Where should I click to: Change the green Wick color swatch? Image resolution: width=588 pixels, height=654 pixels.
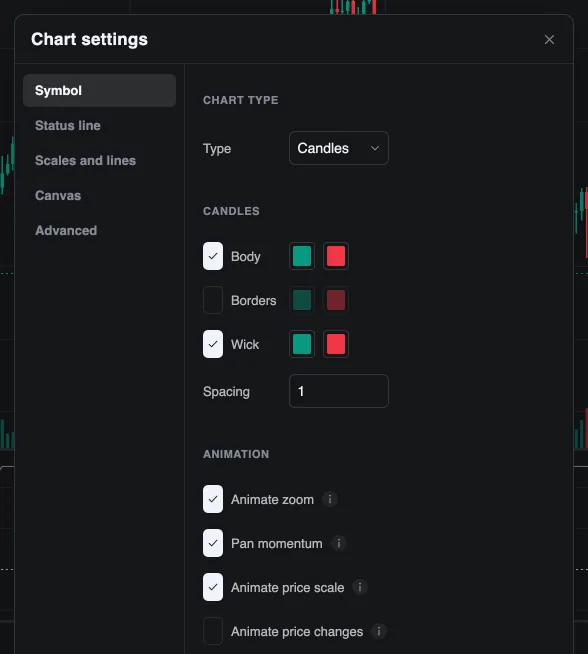point(302,344)
